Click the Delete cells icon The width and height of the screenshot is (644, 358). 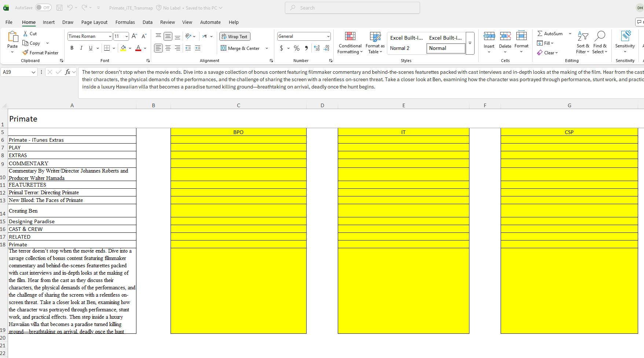(505, 36)
